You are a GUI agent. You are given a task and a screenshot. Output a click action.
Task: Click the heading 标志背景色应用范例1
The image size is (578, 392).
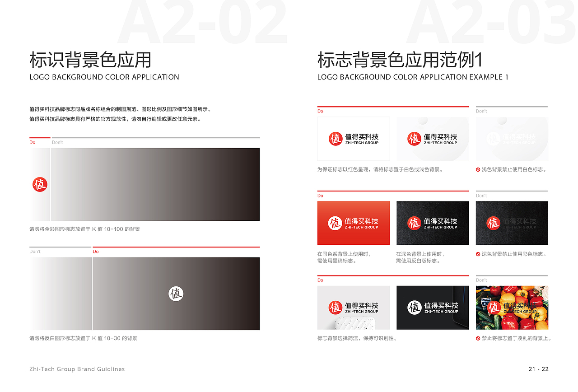point(401,60)
